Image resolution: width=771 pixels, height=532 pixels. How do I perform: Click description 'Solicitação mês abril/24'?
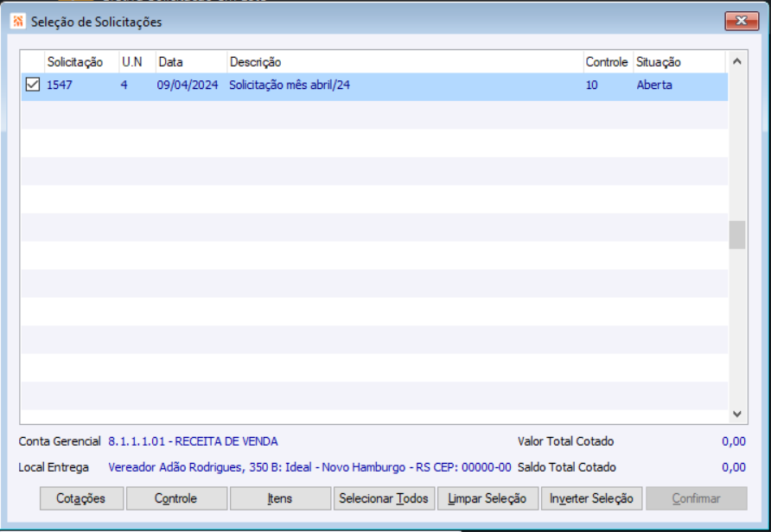(x=290, y=85)
